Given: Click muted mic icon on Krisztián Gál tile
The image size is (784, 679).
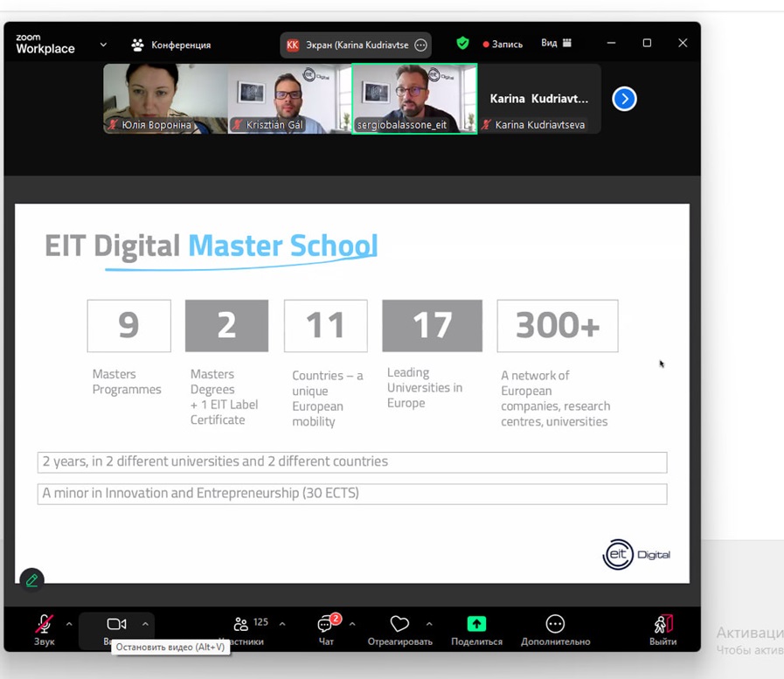Looking at the screenshot, I should pyautogui.click(x=238, y=124).
